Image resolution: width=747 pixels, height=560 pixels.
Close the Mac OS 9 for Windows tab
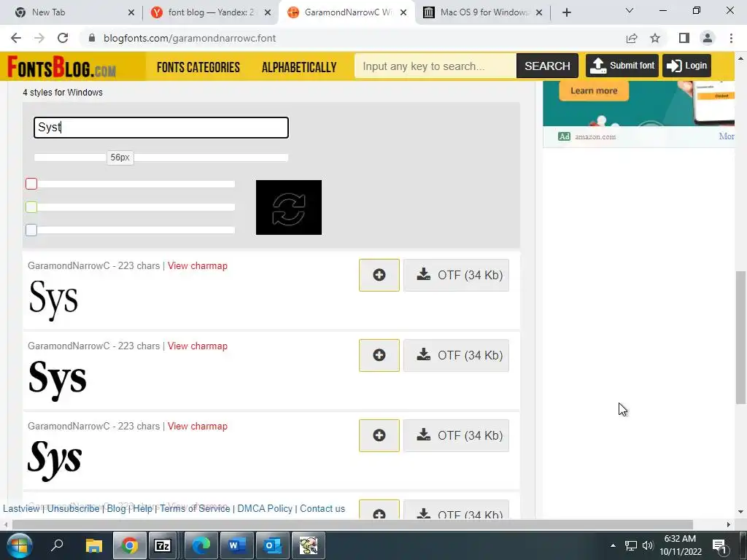point(539,12)
